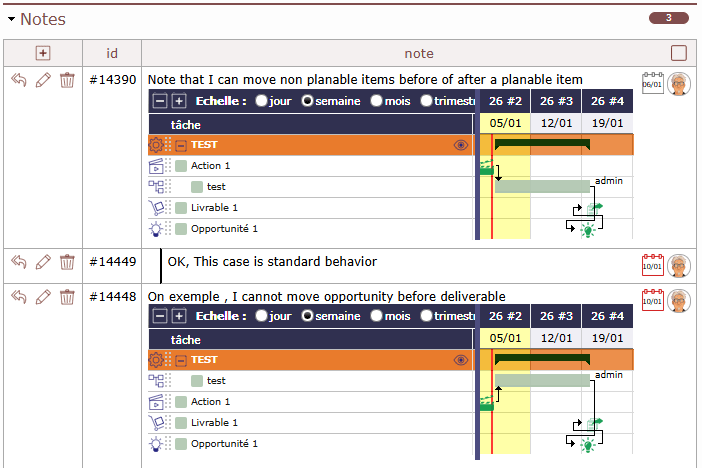Viewport: 702px width, 468px height.
Task: Open the notes count badge showing 3
Action: (668, 18)
